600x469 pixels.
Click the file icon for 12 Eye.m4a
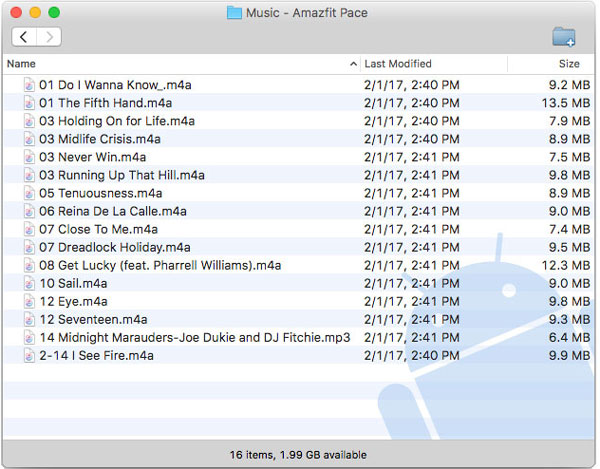click(29, 301)
